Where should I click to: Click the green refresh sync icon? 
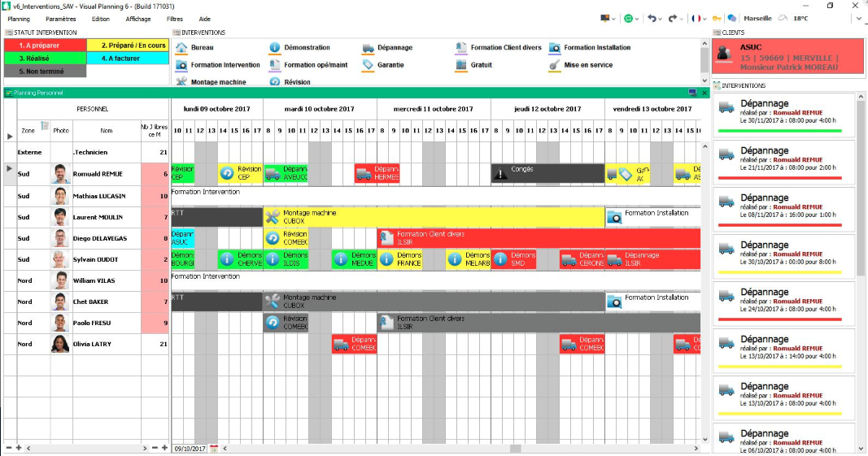(x=628, y=18)
